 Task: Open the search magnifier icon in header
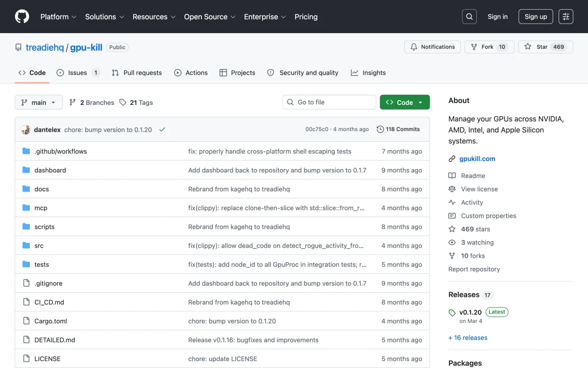click(469, 17)
